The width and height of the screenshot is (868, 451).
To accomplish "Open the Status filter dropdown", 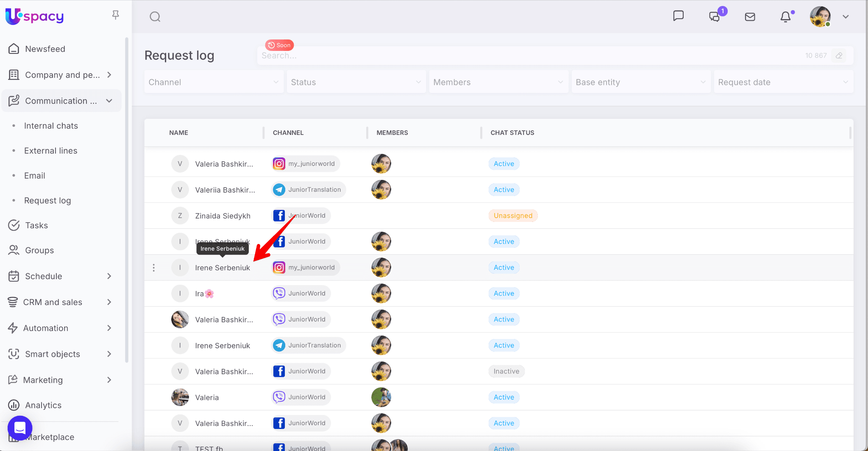I will click(356, 82).
